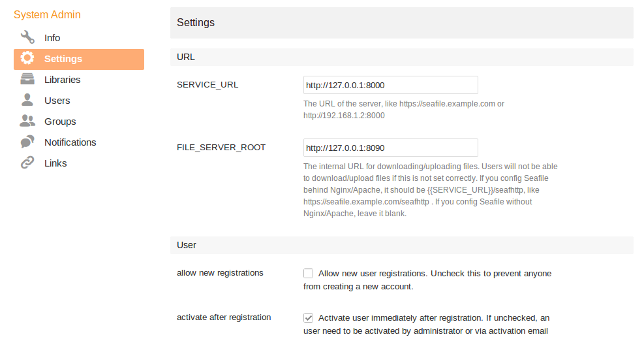
Task: Click the 'Allow new user registrations' label text
Action: tap(371, 273)
